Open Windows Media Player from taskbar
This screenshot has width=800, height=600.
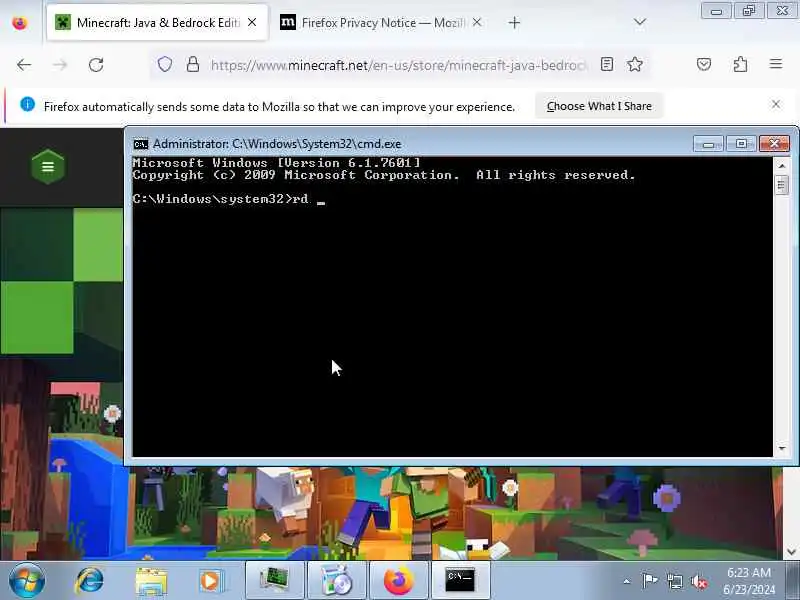coord(212,581)
